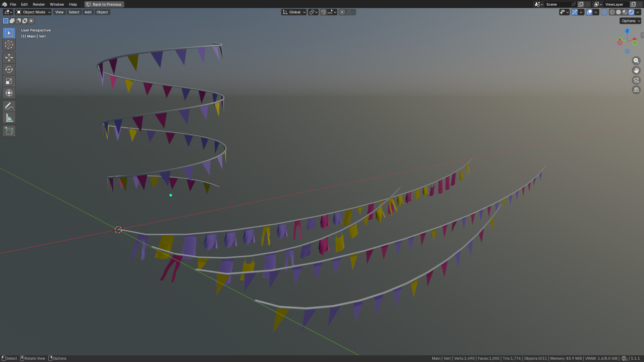This screenshot has width=644, height=362.
Task: Switch to solid viewport shading
Action: tap(618, 12)
